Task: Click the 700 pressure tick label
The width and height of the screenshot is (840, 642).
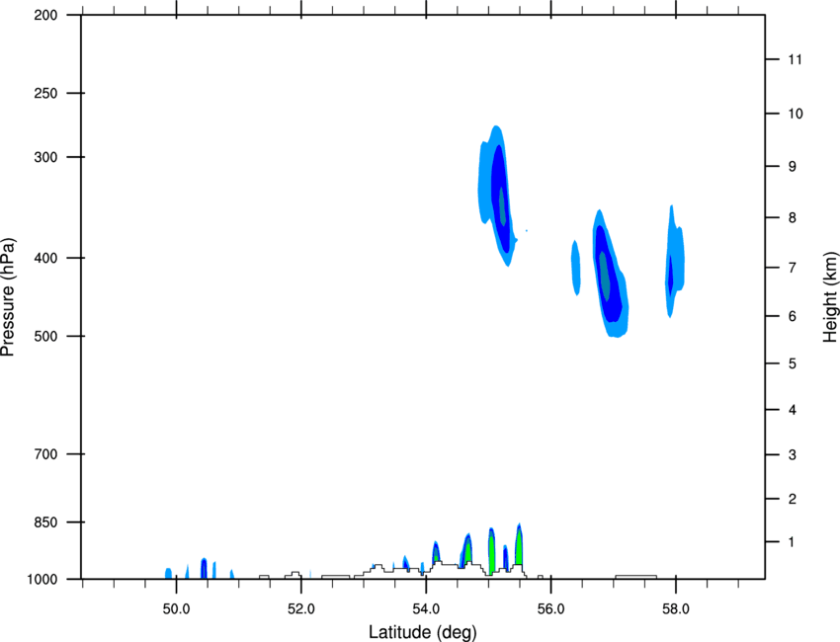Action: click(x=45, y=454)
